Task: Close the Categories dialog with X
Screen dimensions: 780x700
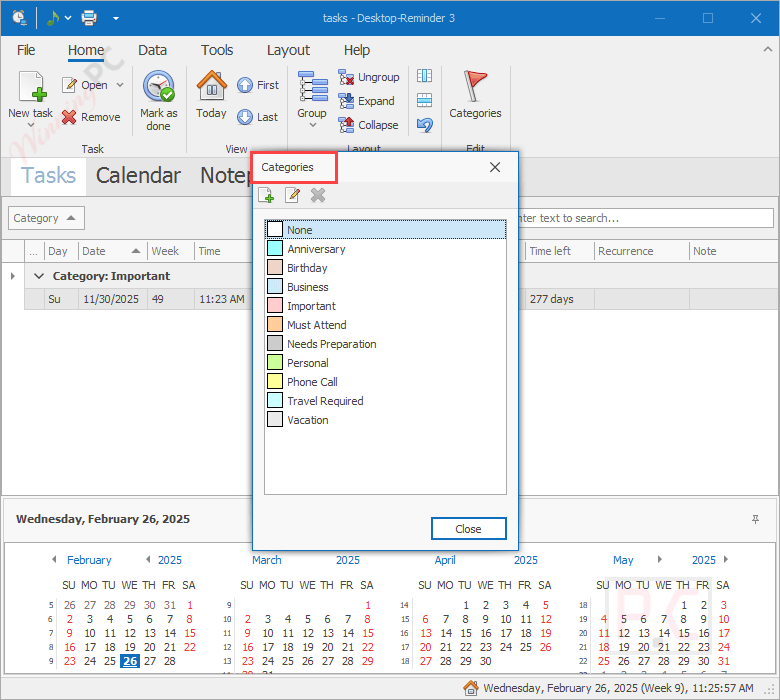Action: (x=495, y=167)
